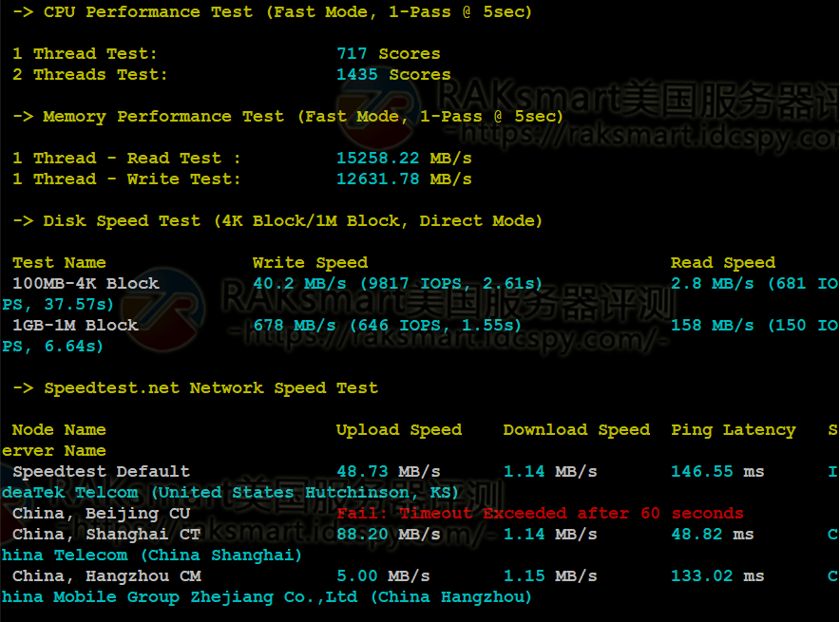Select the 100MB-4K Block row label
The height and width of the screenshot is (622, 840).
(86, 283)
